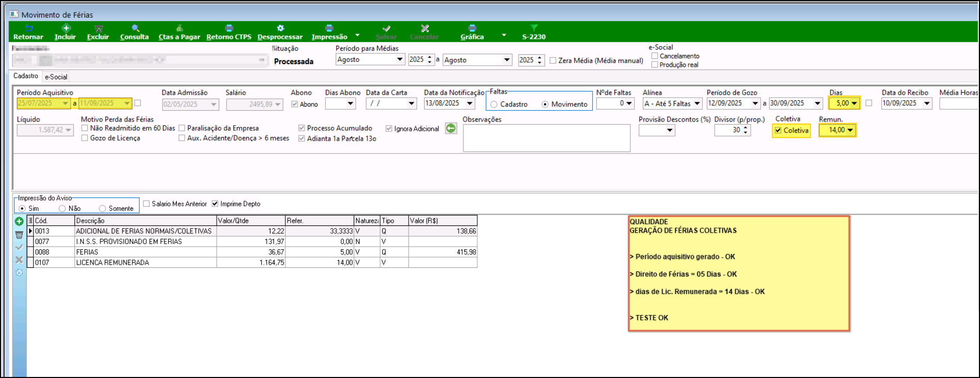Screen dimensions: 980x378
Task: Toggle the Gozo de Licença checkbox
Action: 85,138
